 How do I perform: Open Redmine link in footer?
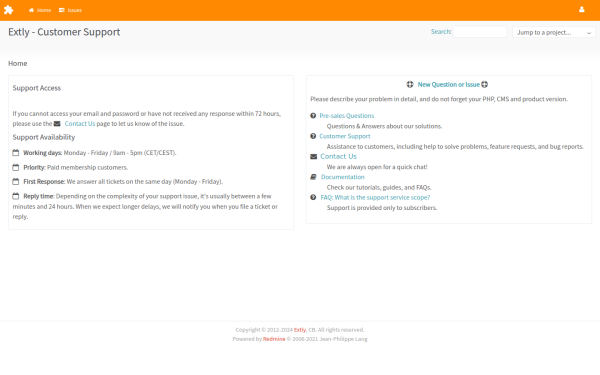pos(274,339)
